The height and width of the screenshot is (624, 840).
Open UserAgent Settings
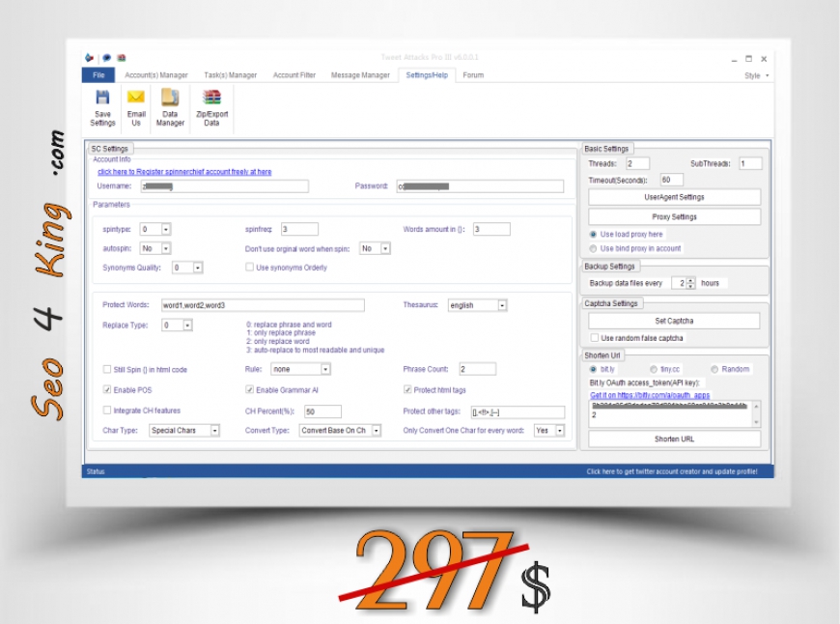pos(675,197)
